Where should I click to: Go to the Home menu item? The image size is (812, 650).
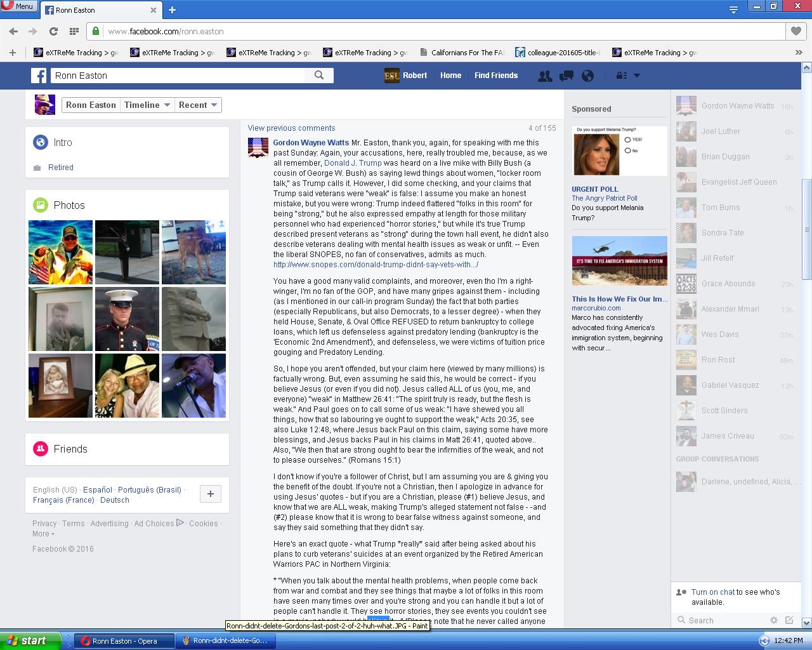(x=450, y=76)
